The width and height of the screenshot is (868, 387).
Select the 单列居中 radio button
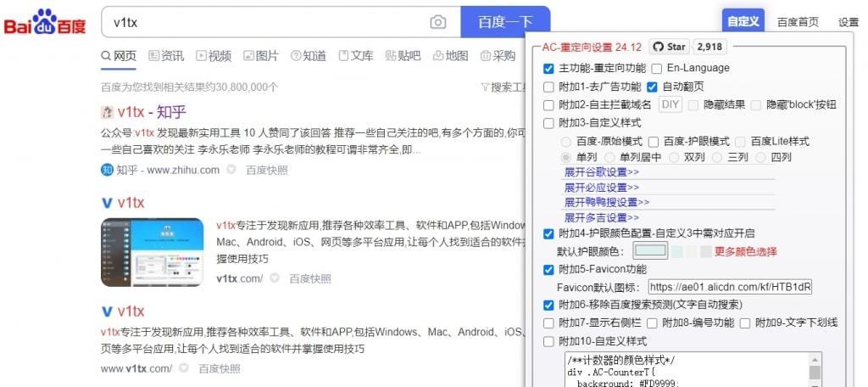point(609,158)
